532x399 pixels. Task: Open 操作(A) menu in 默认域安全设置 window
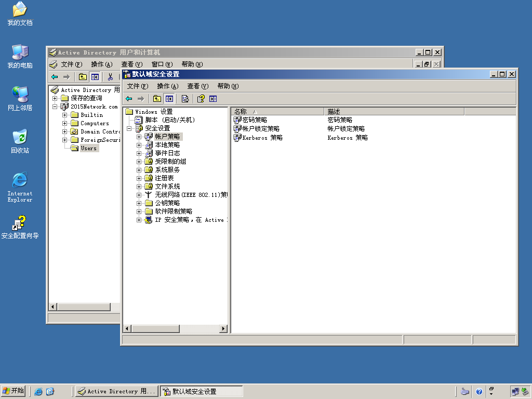point(168,86)
